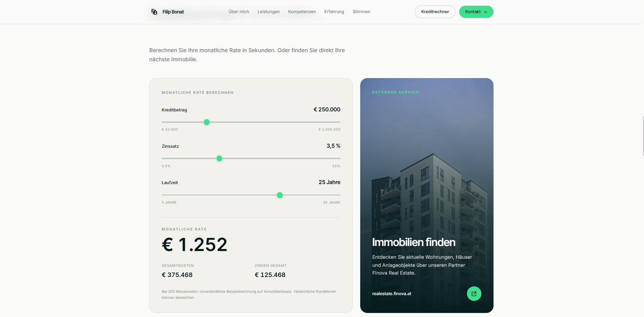Click the page scrollbar thumb
Viewport: 644px width, 317px height.
coord(643,136)
